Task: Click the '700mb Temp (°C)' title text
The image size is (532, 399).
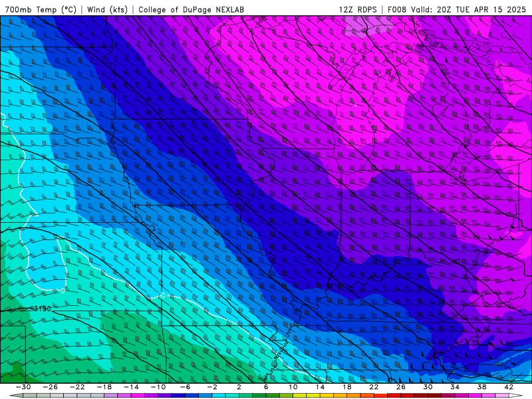Action: pyautogui.click(x=41, y=9)
